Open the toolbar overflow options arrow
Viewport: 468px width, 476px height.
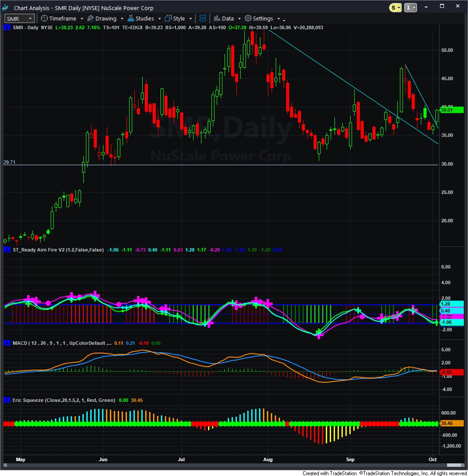pos(284,20)
